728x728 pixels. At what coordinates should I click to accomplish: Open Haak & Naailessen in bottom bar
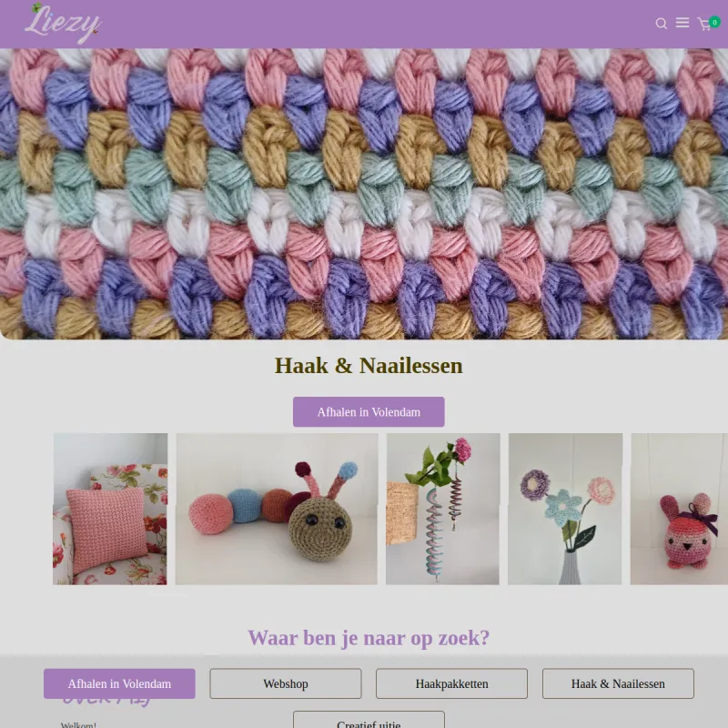[x=618, y=683]
